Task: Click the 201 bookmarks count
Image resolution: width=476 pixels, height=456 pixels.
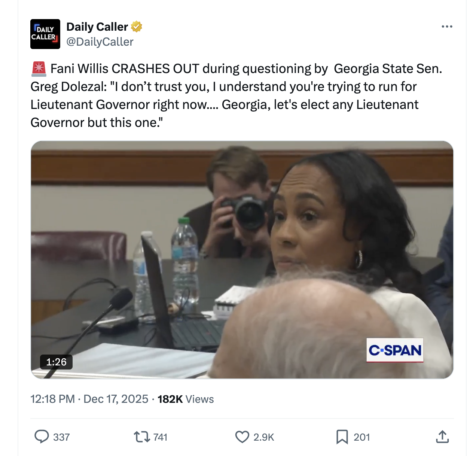Action: point(361,437)
